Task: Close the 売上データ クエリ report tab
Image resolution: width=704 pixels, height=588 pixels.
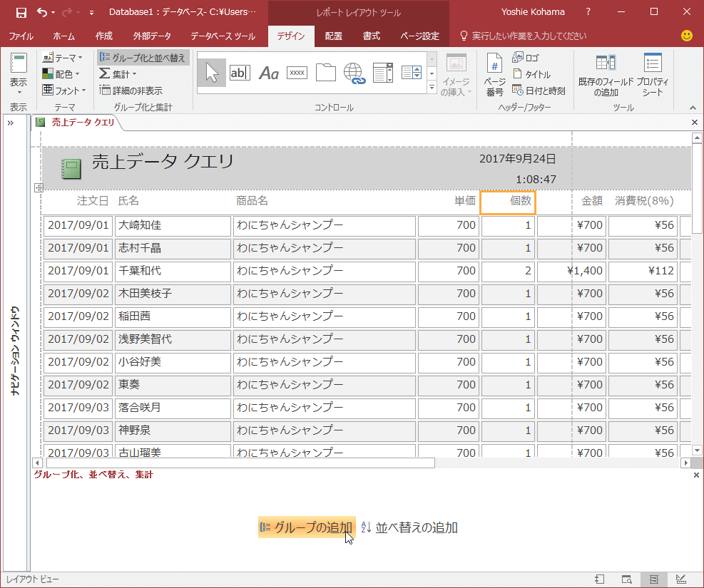Action: tap(695, 122)
